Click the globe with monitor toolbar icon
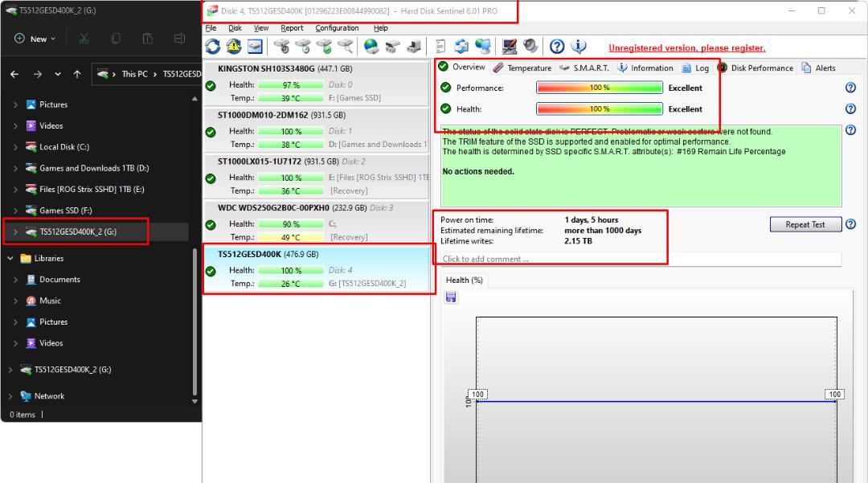This screenshot has width=868, height=483. [482, 47]
